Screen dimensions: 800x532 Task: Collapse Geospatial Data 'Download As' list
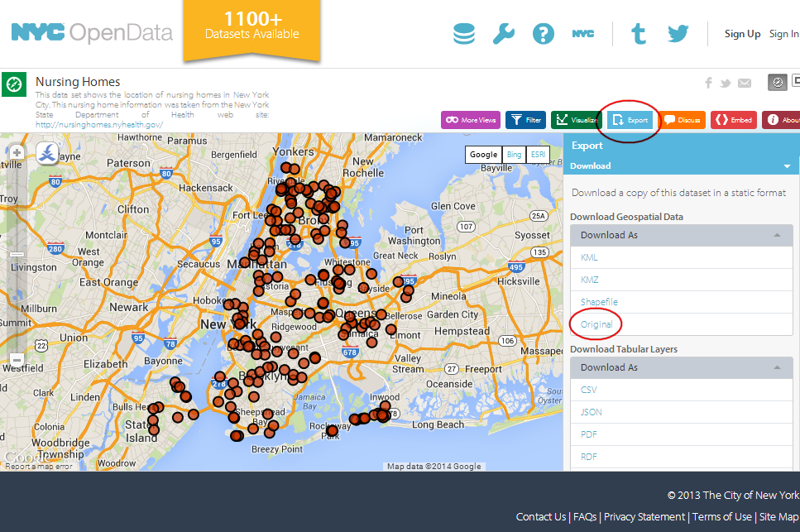click(777, 235)
